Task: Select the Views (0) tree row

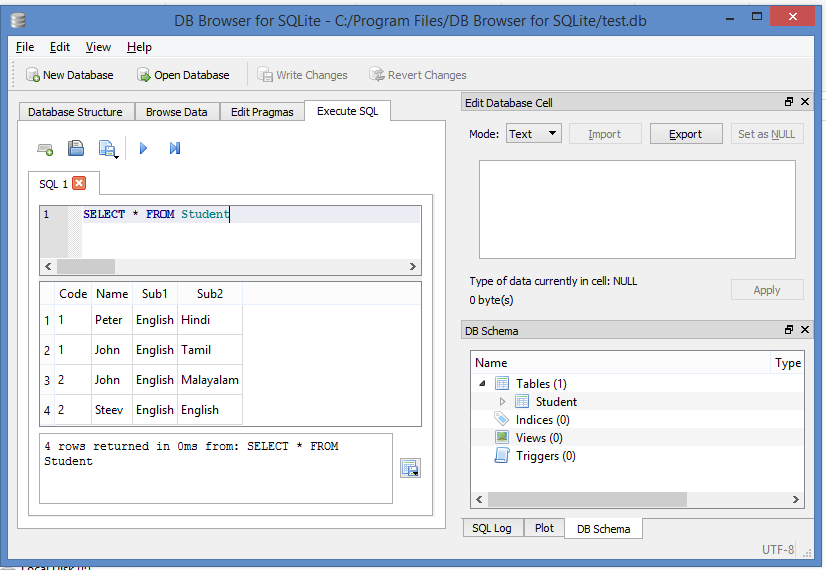Action: coord(637,437)
